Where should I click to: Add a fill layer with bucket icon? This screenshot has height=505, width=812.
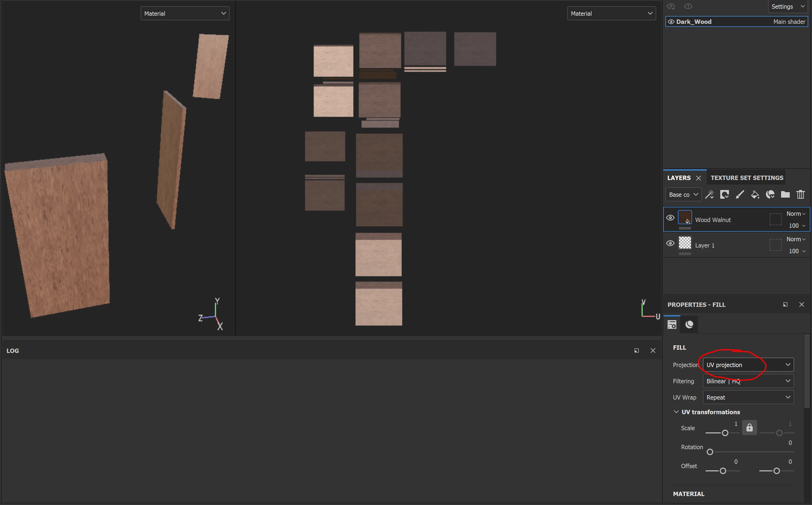point(755,194)
